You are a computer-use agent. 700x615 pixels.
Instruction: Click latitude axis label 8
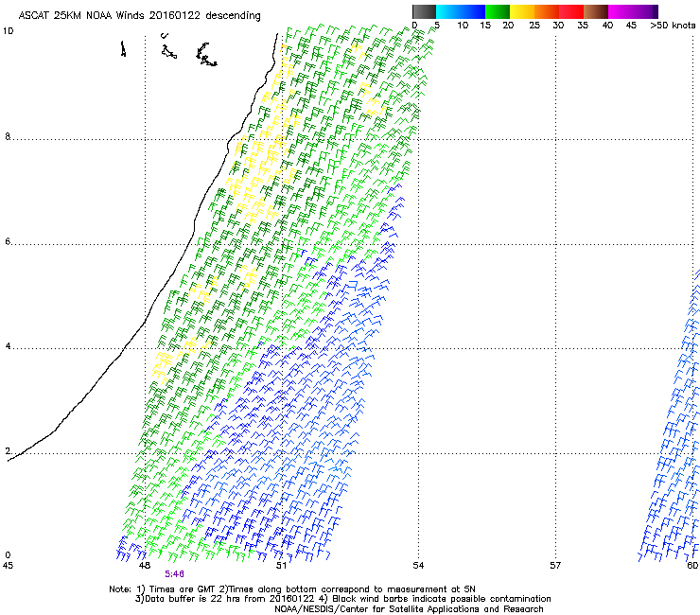pos(8,136)
